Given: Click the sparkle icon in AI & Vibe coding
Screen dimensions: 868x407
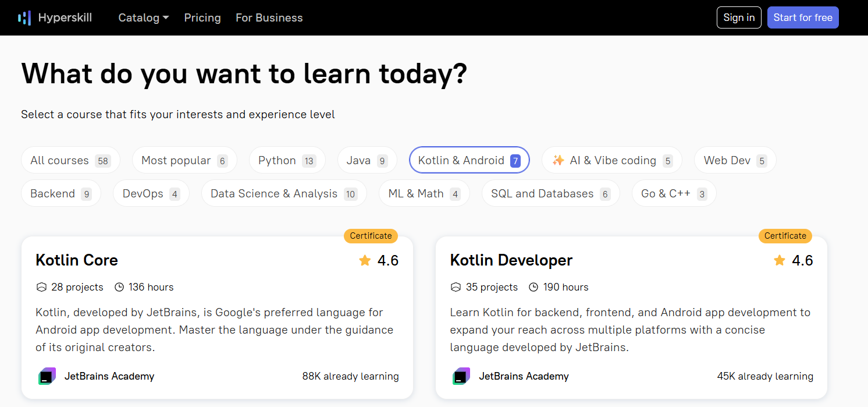Looking at the screenshot, I should tap(558, 160).
